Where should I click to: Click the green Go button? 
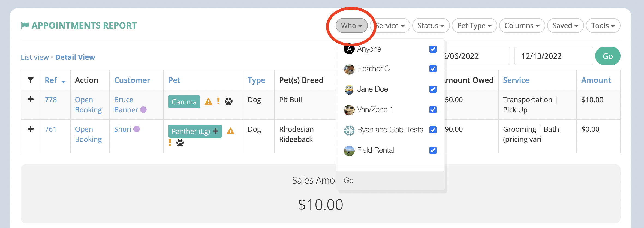click(608, 56)
